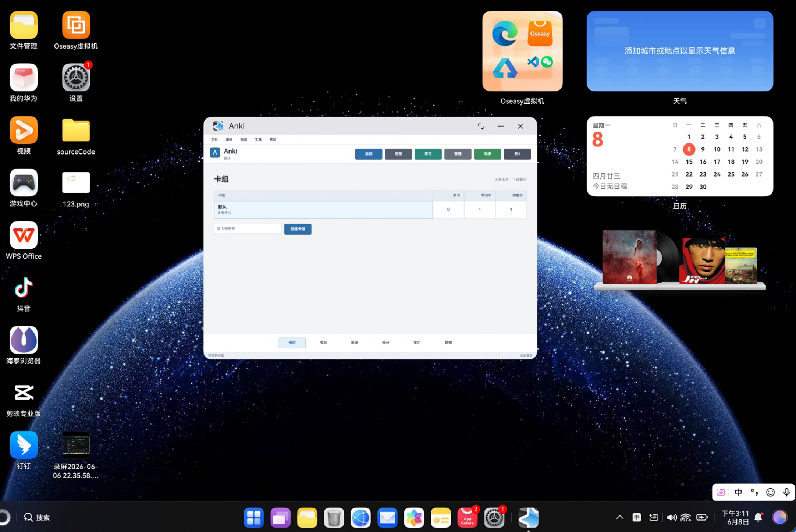Open App Gallery in the dock
Screen dimensions: 796x532
tap(468, 518)
